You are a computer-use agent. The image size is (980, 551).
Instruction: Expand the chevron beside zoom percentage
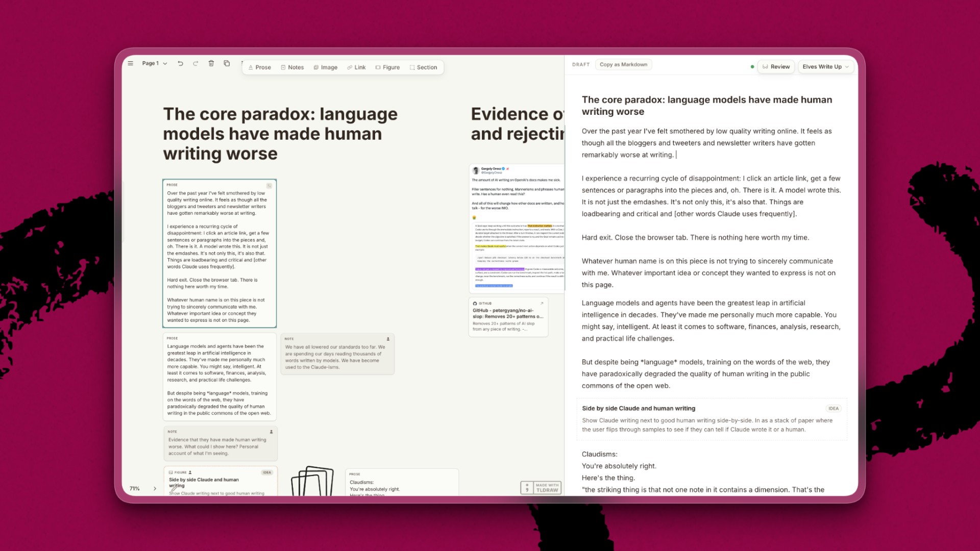(155, 489)
